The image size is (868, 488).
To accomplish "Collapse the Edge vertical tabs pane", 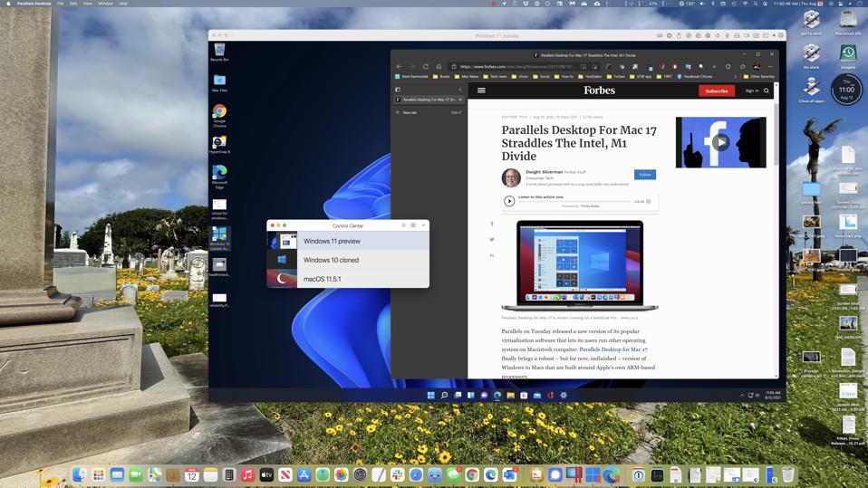I will (x=459, y=90).
